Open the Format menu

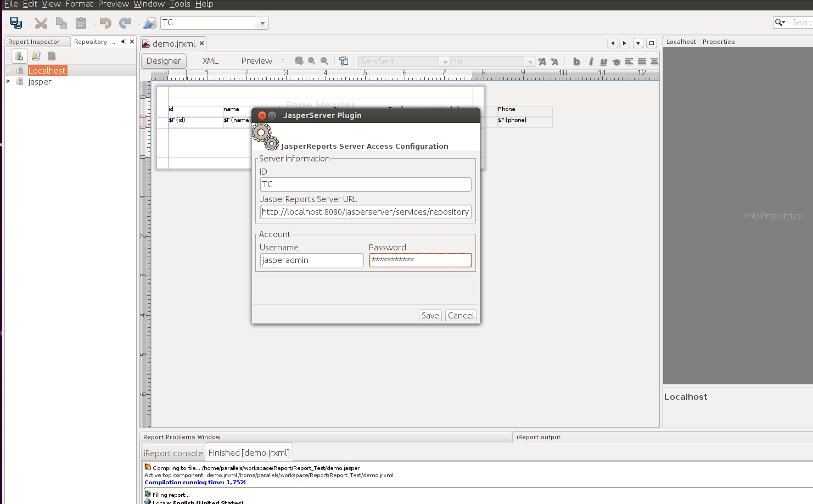pos(80,4)
